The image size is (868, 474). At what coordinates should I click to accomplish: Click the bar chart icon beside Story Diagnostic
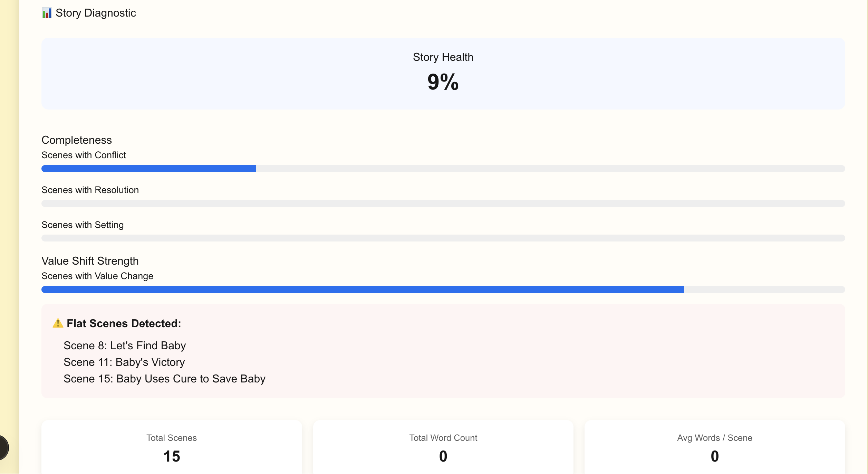point(47,13)
